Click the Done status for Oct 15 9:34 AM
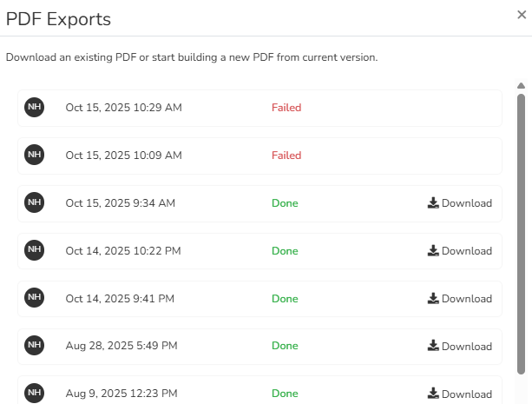The width and height of the screenshot is (532, 404). pos(285,203)
